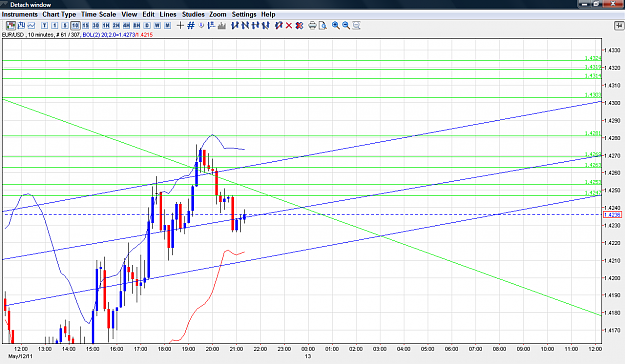Open the Time Scale menu
The width and height of the screenshot is (625, 364).
(x=98, y=14)
